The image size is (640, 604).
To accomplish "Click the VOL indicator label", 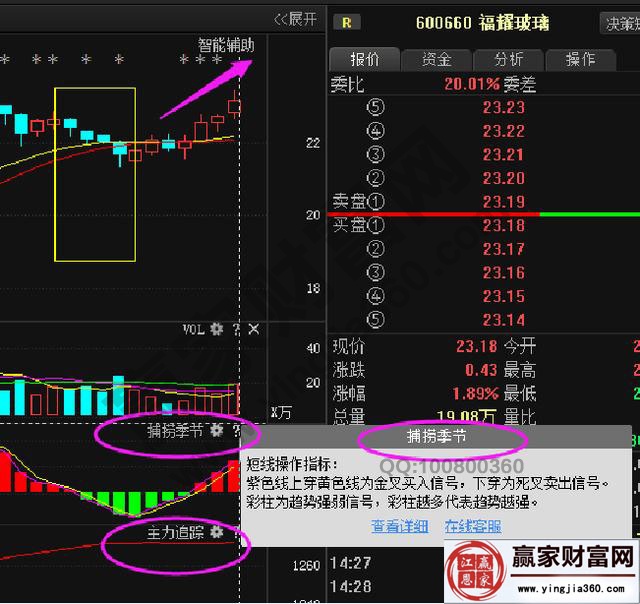I will tap(193, 329).
